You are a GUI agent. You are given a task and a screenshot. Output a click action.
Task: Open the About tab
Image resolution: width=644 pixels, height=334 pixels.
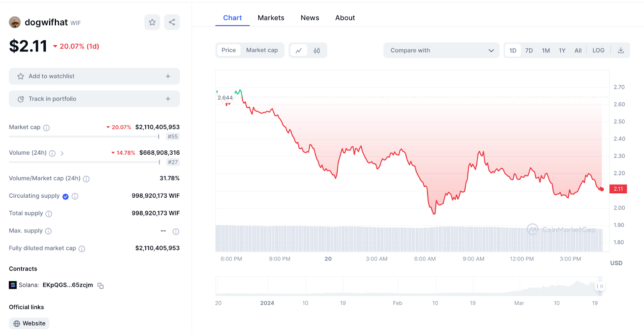click(345, 18)
